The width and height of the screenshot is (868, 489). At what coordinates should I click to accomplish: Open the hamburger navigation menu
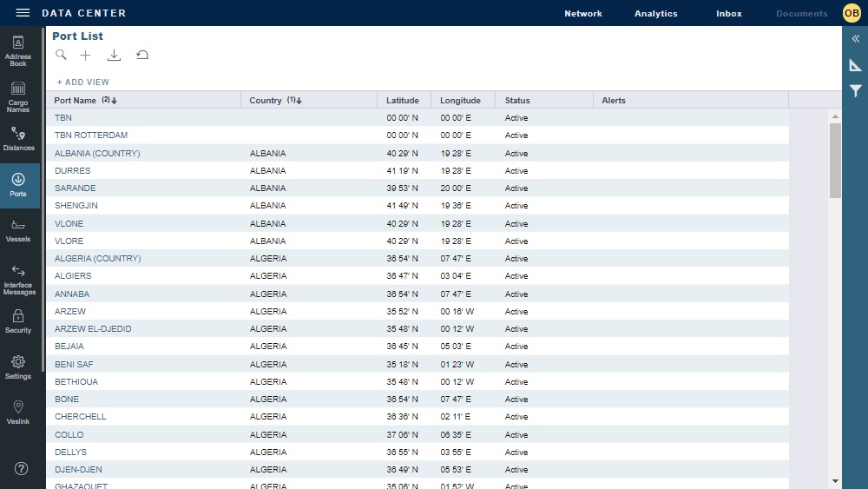point(23,13)
